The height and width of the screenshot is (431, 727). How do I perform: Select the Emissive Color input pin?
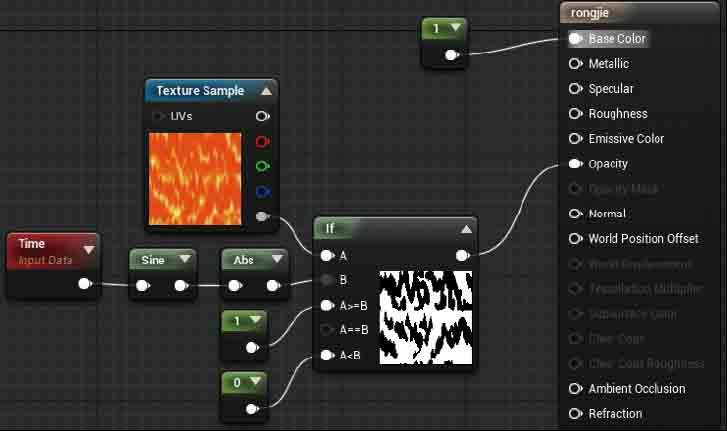coord(575,139)
